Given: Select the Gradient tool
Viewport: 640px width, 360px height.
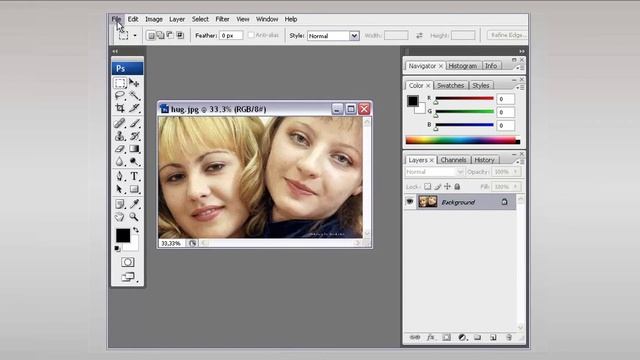Looking at the screenshot, I should [134, 149].
